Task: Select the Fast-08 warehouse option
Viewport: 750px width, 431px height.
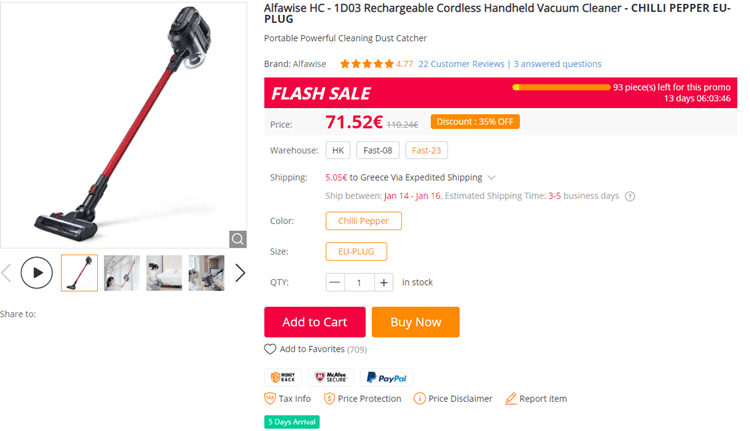Action: (x=378, y=150)
